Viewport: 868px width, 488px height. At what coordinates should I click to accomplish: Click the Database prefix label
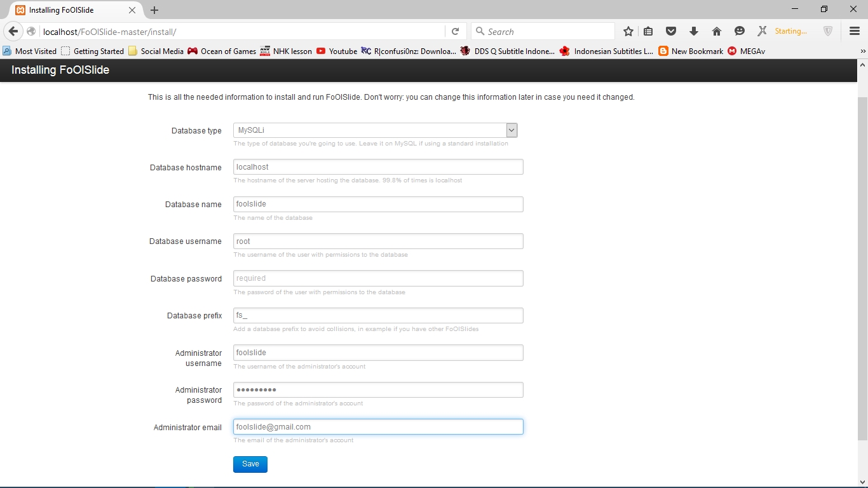[194, 316]
